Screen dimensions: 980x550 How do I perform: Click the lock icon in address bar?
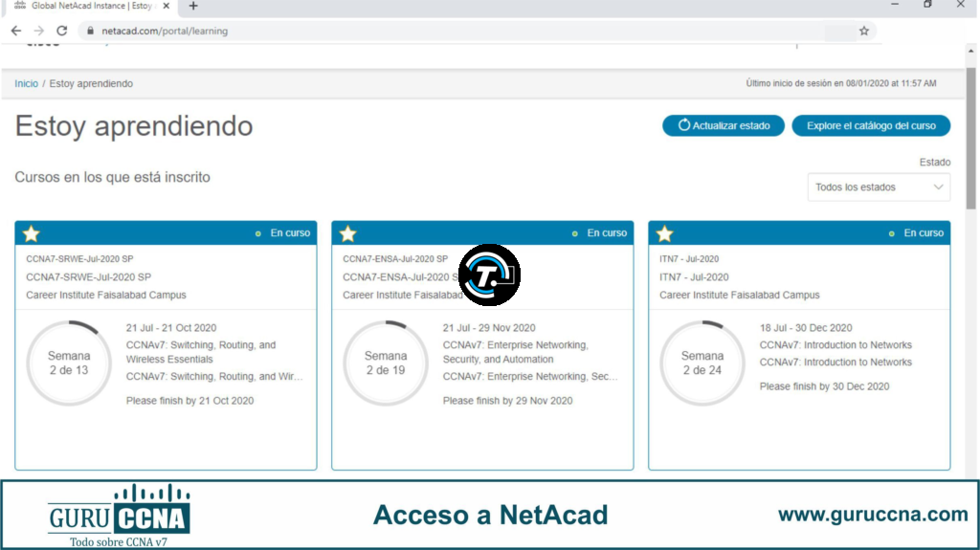pyautogui.click(x=91, y=31)
